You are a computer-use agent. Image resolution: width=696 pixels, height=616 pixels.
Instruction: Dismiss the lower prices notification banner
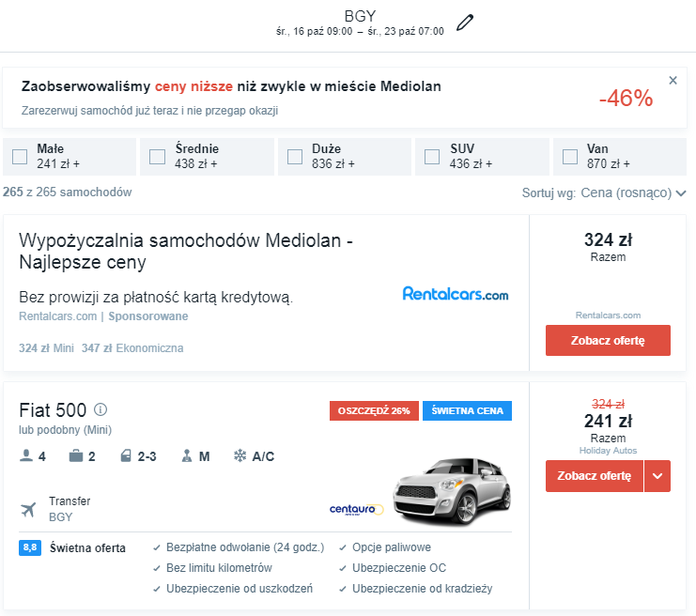click(673, 81)
